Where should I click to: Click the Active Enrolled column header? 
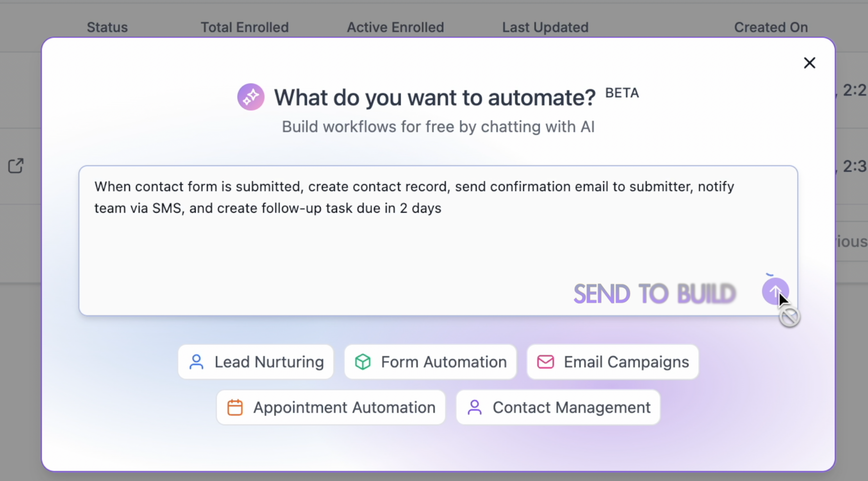(x=395, y=27)
